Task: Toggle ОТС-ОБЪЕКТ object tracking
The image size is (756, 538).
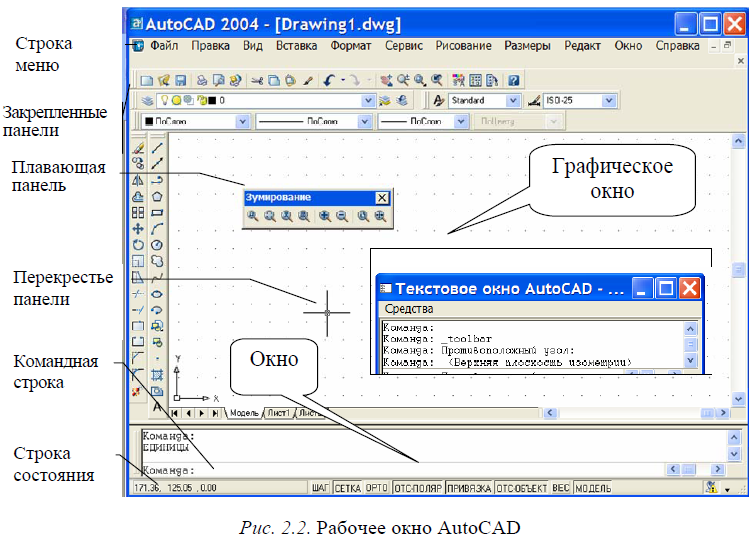Action: point(522,488)
